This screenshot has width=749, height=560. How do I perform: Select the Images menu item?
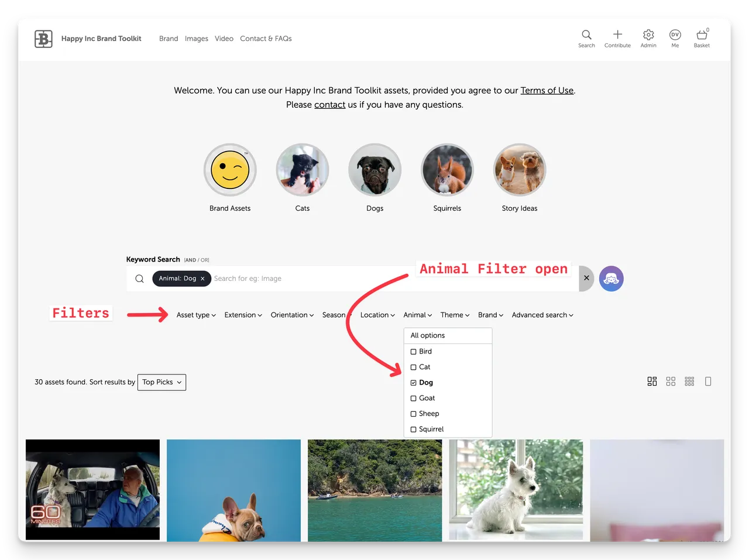pyautogui.click(x=197, y=39)
